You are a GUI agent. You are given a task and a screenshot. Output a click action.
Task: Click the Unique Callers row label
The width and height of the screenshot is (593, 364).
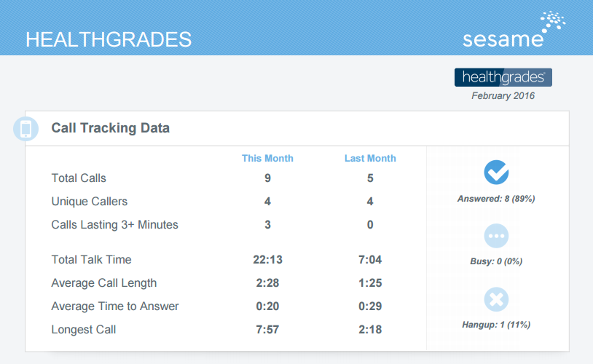pyautogui.click(x=90, y=202)
